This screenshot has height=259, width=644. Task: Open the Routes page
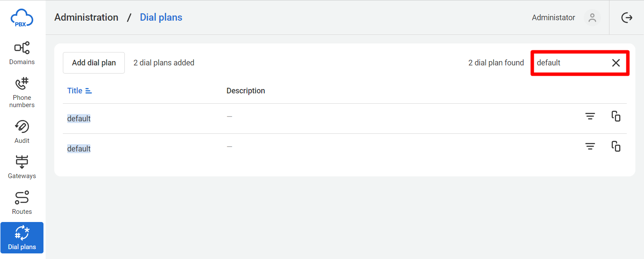[x=22, y=203]
